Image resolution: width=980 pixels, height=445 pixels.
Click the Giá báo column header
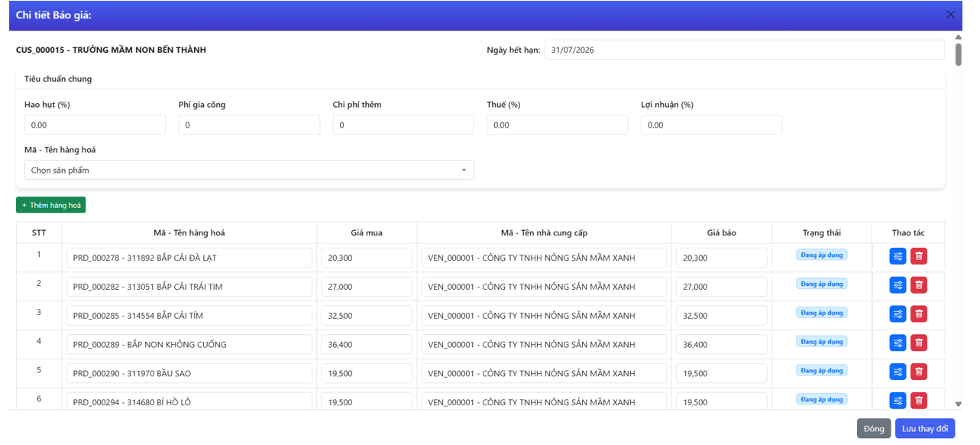pos(722,232)
